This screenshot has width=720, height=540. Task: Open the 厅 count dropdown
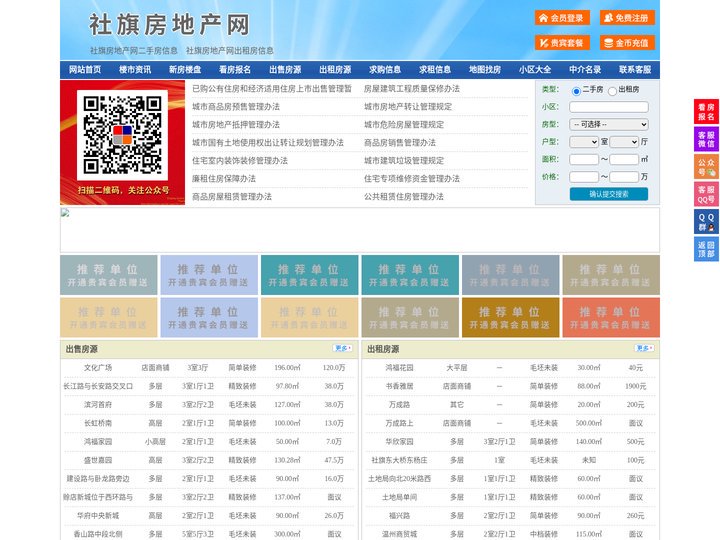[x=624, y=142]
